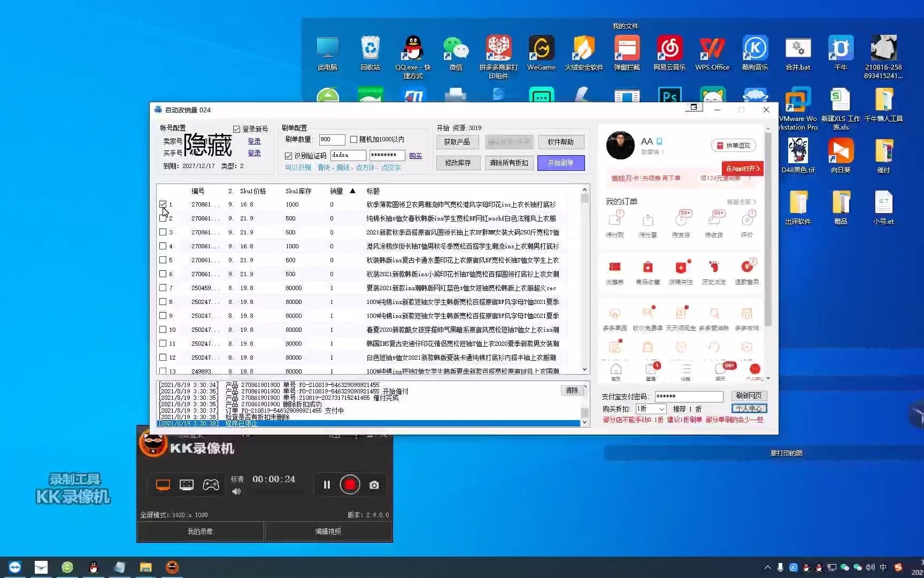
Task: Click the 刷单数量 input field
Action: (332, 140)
